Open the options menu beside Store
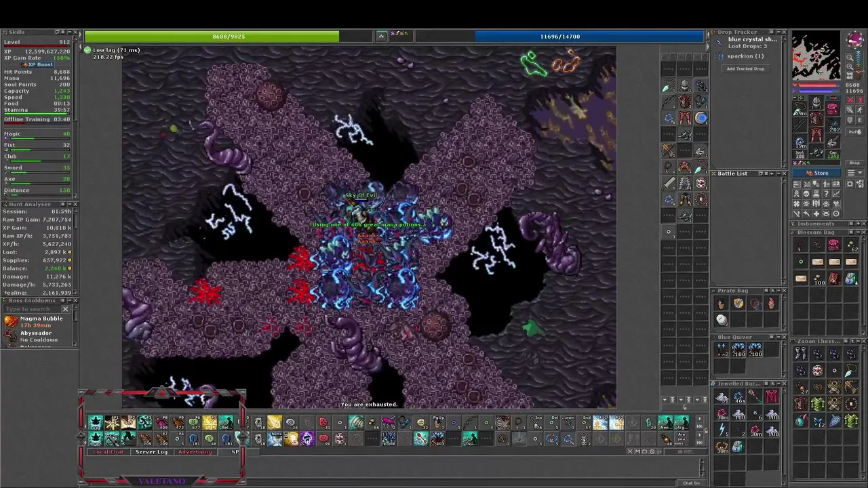This screenshot has width=868, height=488. [x=855, y=173]
